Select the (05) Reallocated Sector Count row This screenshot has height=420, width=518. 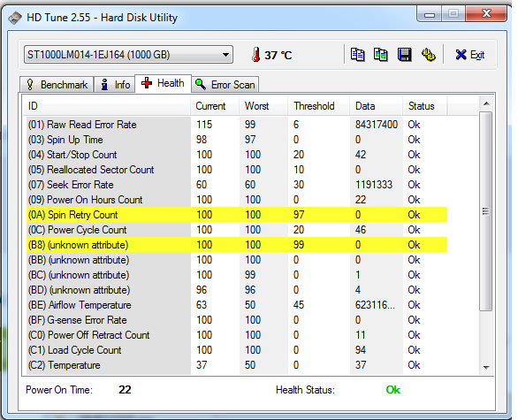tap(237, 170)
